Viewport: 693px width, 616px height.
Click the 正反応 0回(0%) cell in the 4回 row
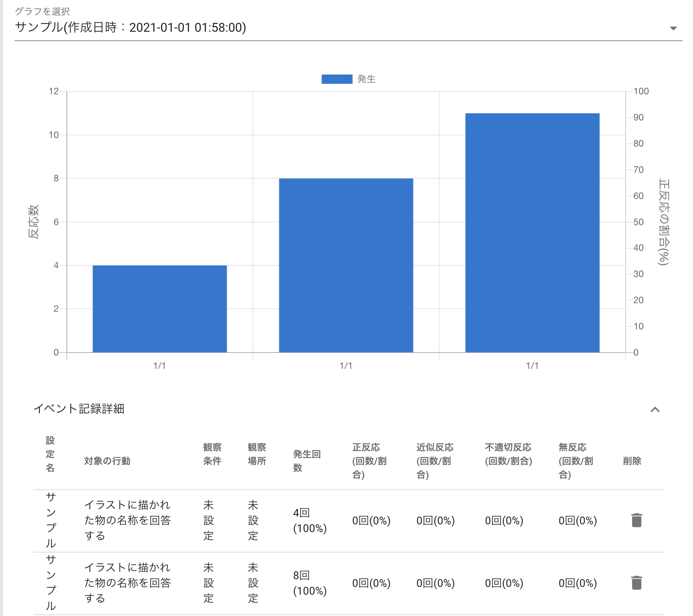coord(371,520)
